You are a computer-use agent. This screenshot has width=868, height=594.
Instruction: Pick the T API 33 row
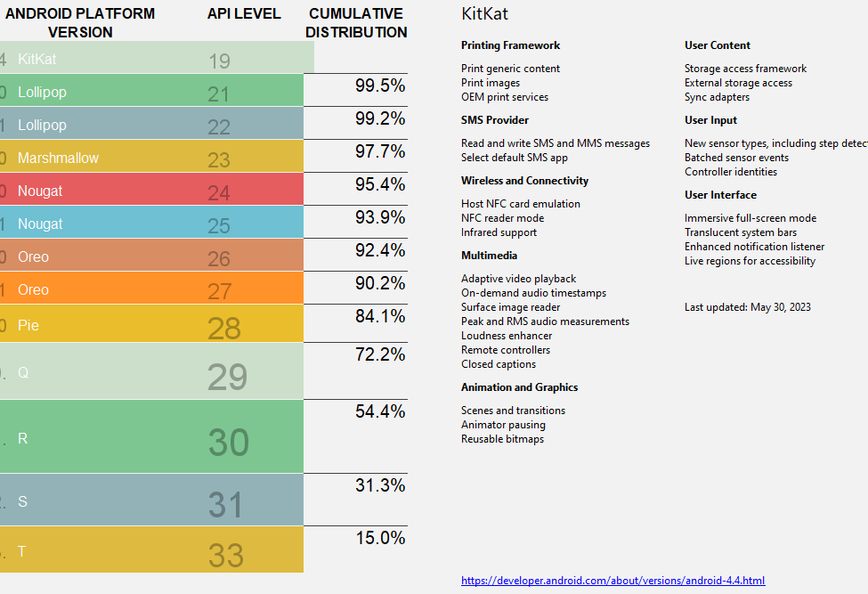click(151, 549)
